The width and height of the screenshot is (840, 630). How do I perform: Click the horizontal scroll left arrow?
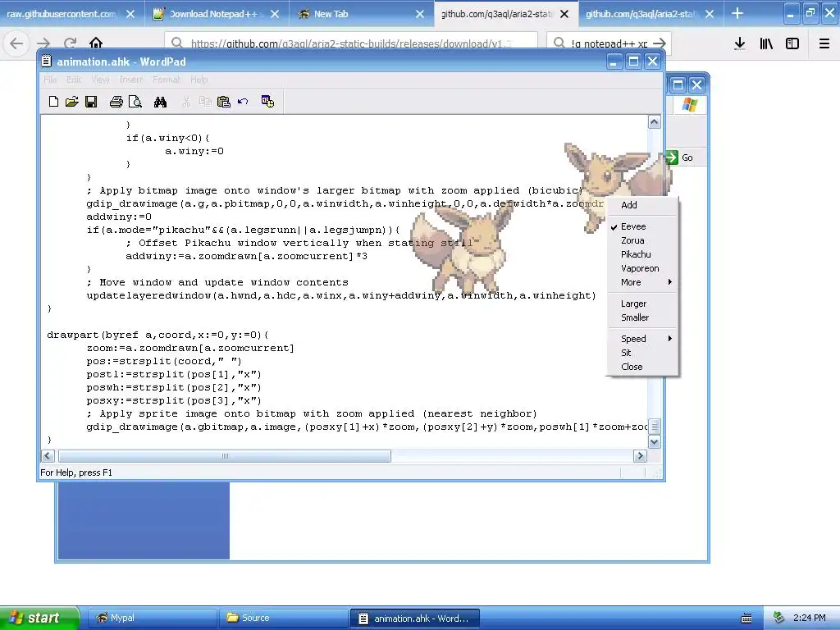pyautogui.click(x=48, y=456)
